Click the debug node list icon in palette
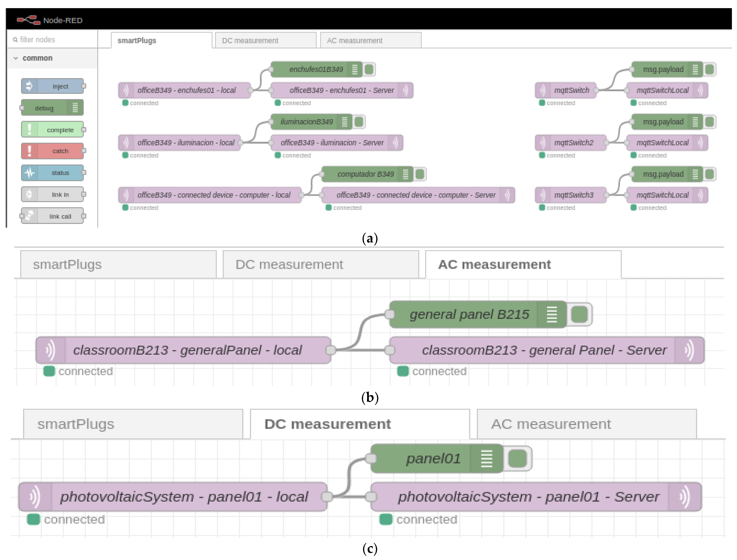Screen dimensions: 737x560 coord(75,108)
